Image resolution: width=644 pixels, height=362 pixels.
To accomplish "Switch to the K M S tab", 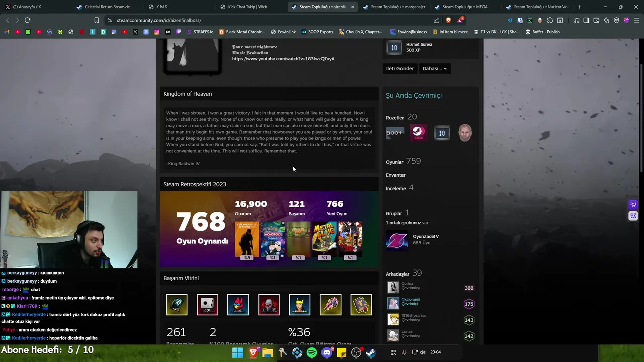I will tap(179, 7).
